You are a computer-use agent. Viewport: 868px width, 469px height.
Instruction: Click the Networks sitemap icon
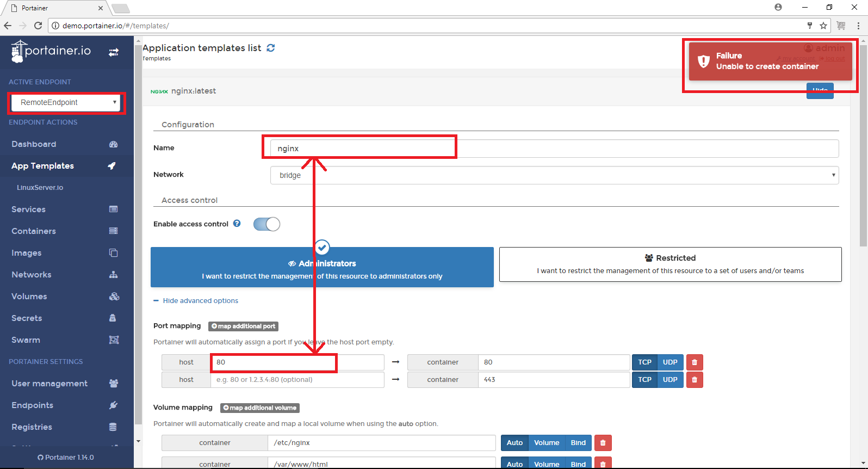click(113, 275)
